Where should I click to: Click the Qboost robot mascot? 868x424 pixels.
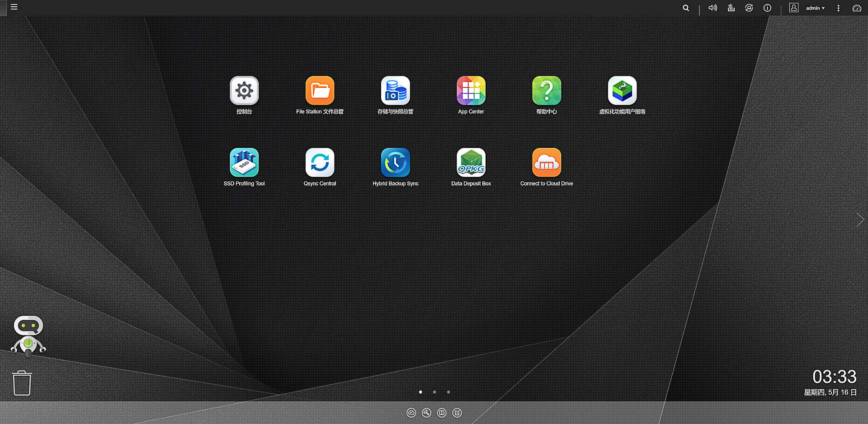(28, 335)
